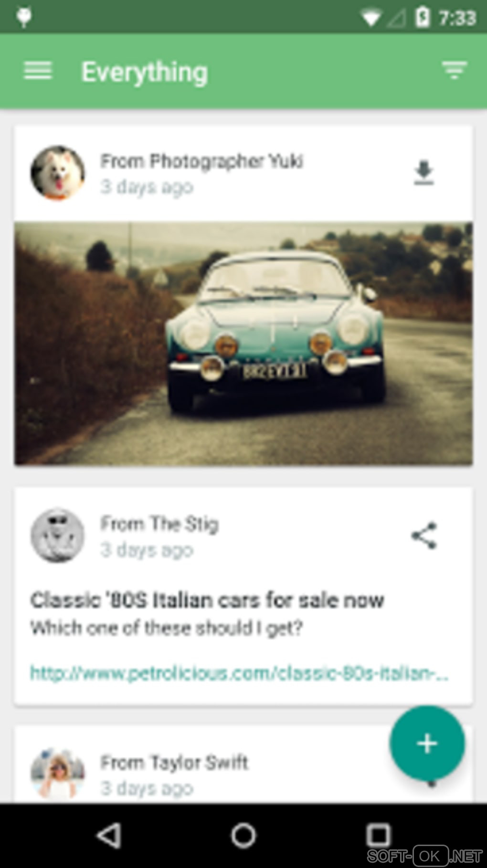This screenshot has height=868, width=487.
Task: Tap the Android home button
Action: (243, 836)
